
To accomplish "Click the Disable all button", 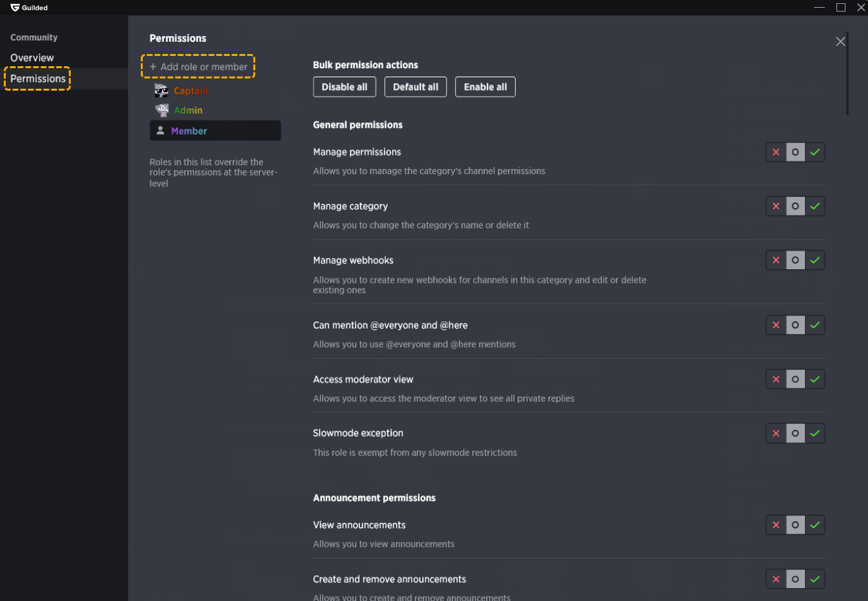I will click(345, 87).
